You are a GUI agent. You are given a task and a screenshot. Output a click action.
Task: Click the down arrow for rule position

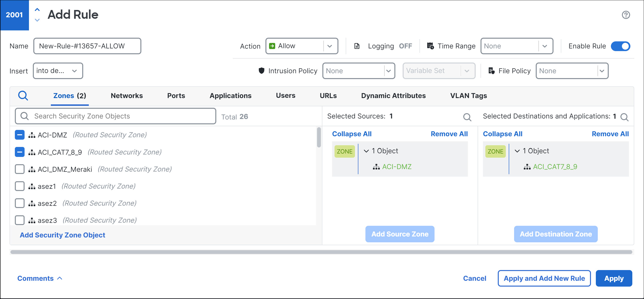click(37, 20)
